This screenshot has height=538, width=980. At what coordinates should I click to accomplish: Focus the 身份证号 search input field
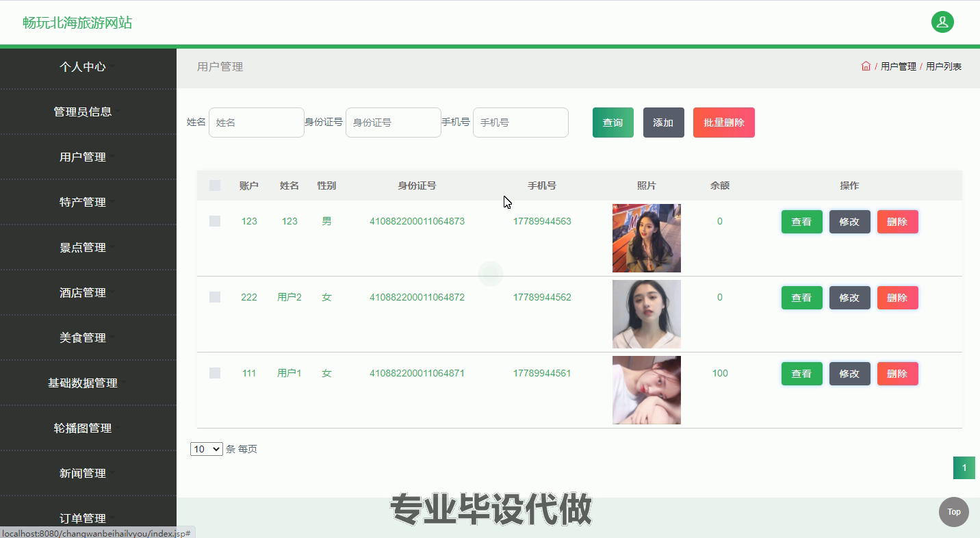point(394,123)
